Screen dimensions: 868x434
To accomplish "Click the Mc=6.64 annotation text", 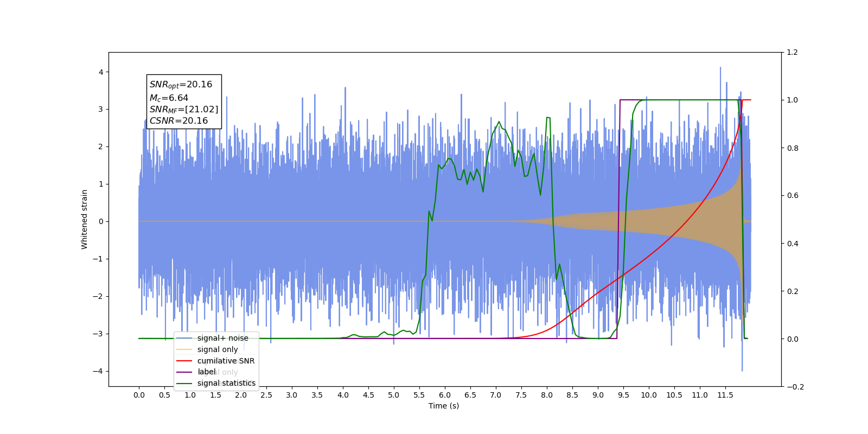I will coord(169,98).
